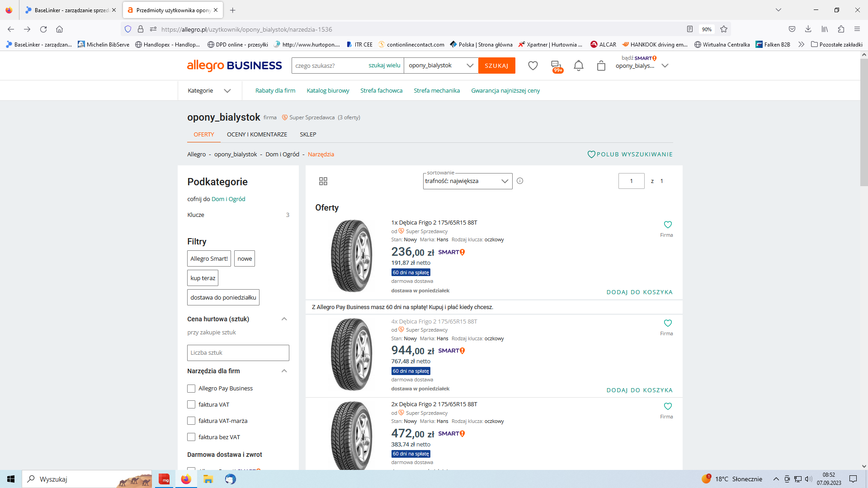
Task: Click the sorting info icon
Action: [520, 181]
